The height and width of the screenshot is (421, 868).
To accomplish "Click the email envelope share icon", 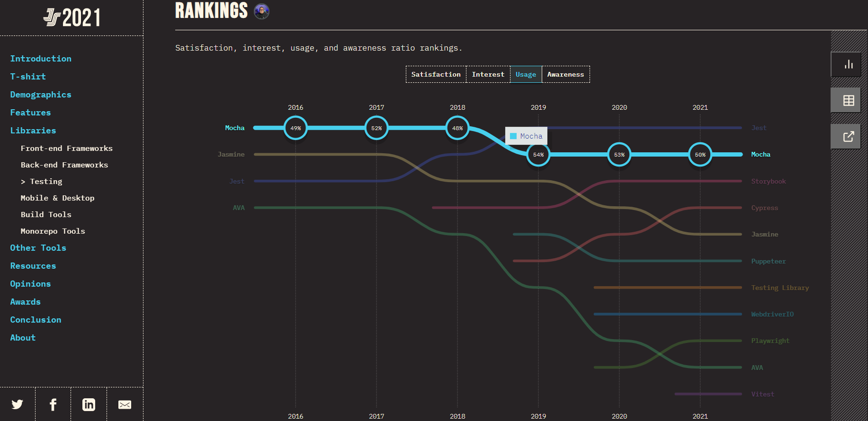I will click(125, 404).
